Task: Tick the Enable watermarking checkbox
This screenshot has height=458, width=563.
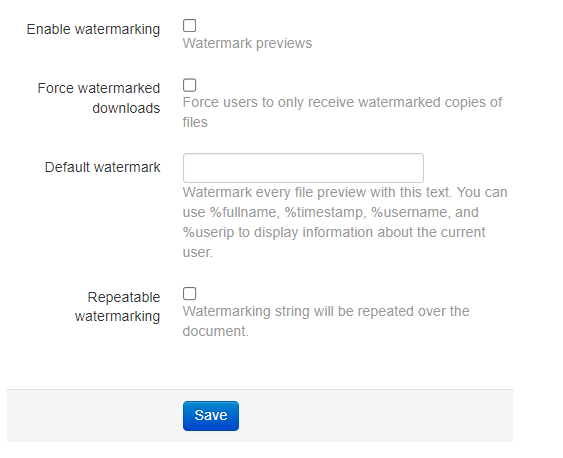Action: 190,26
